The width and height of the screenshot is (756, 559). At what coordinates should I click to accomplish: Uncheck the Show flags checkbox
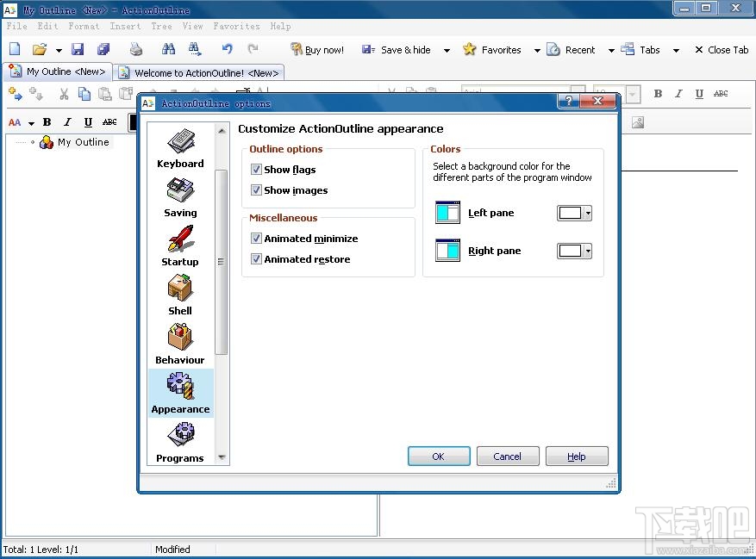[x=256, y=169]
